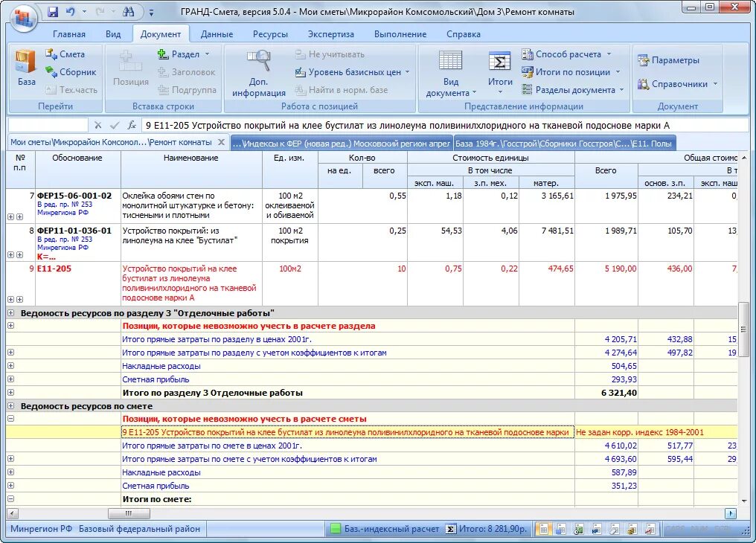The height and width of the screenshot is (543, 756).
Task: Open the Экспертиза ribbon tab
Action: coord(330,34)
